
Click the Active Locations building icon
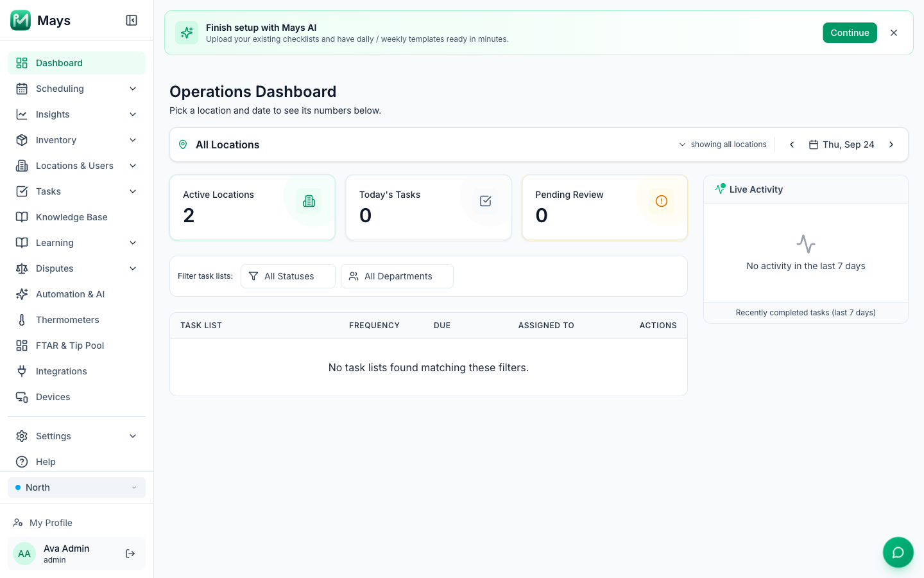[x=309, y=201]
